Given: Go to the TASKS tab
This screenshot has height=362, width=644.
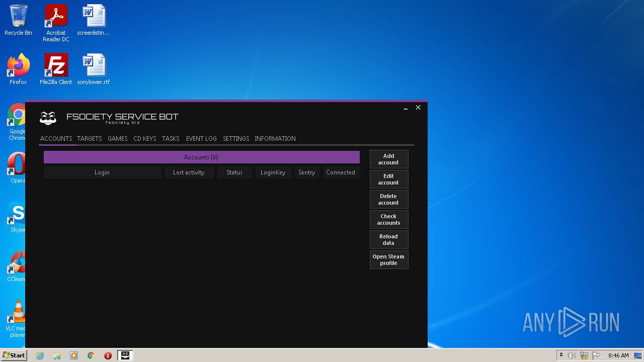Looking at the screenshot, I should pos(171,139).
